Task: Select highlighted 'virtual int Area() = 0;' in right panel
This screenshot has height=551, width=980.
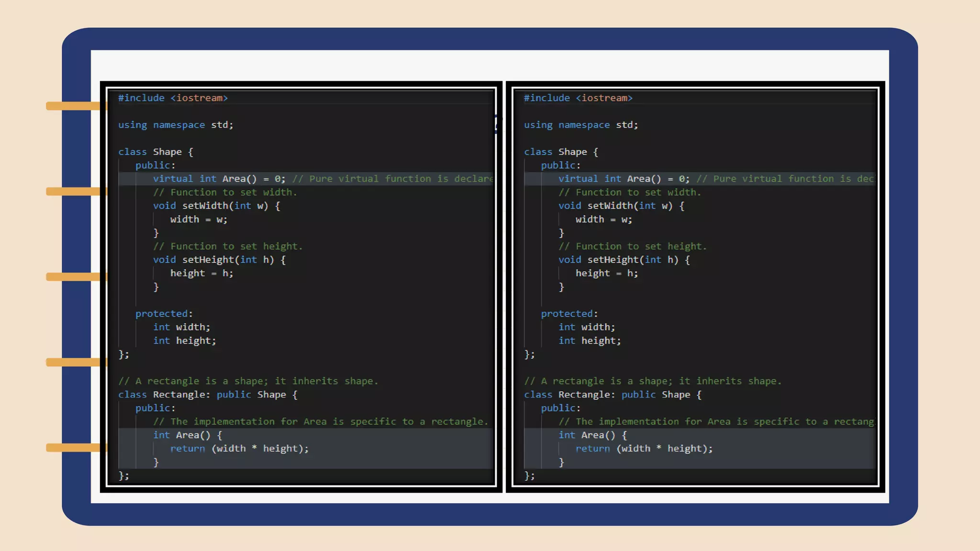Action: (x=624, y=179)
